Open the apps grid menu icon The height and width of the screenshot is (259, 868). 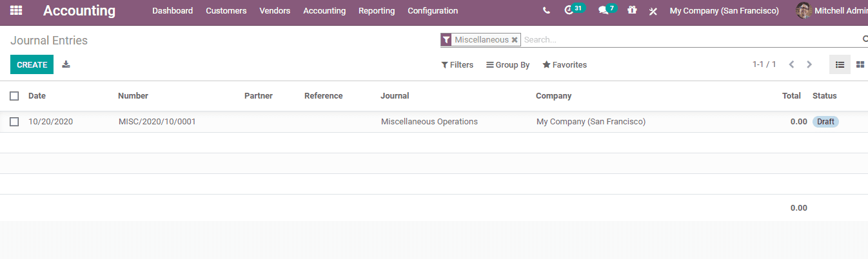16,10
